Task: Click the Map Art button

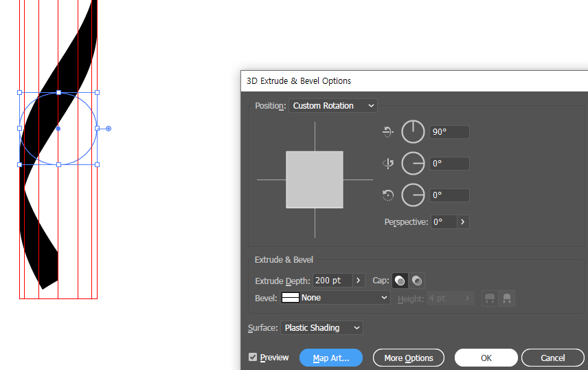Action: click(331, 358)
